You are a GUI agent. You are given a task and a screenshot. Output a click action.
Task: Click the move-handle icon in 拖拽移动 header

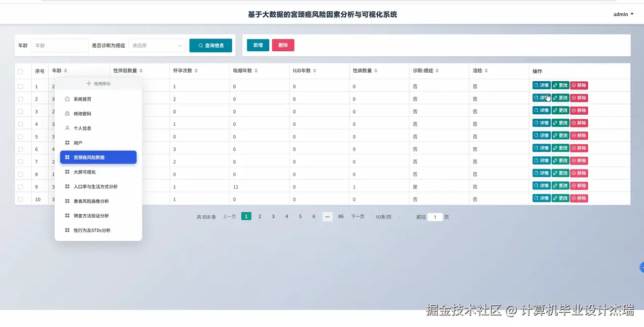(x=89, y=83)
